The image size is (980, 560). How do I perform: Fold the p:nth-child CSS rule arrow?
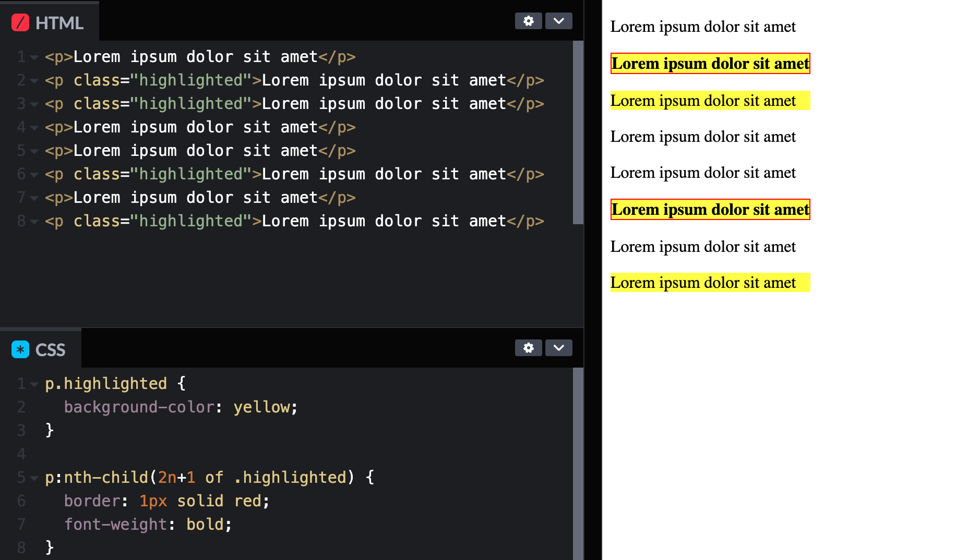coord(34,478)
